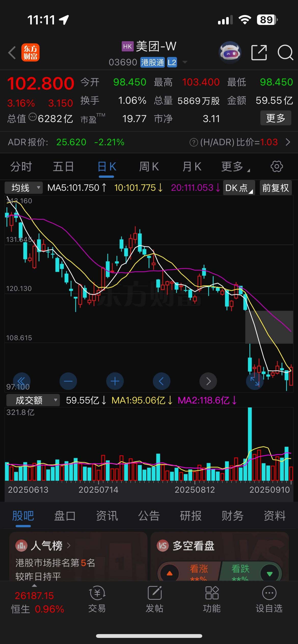Tap the 美团-W stock title
The image size is (298, 644).
click(156, 46)
